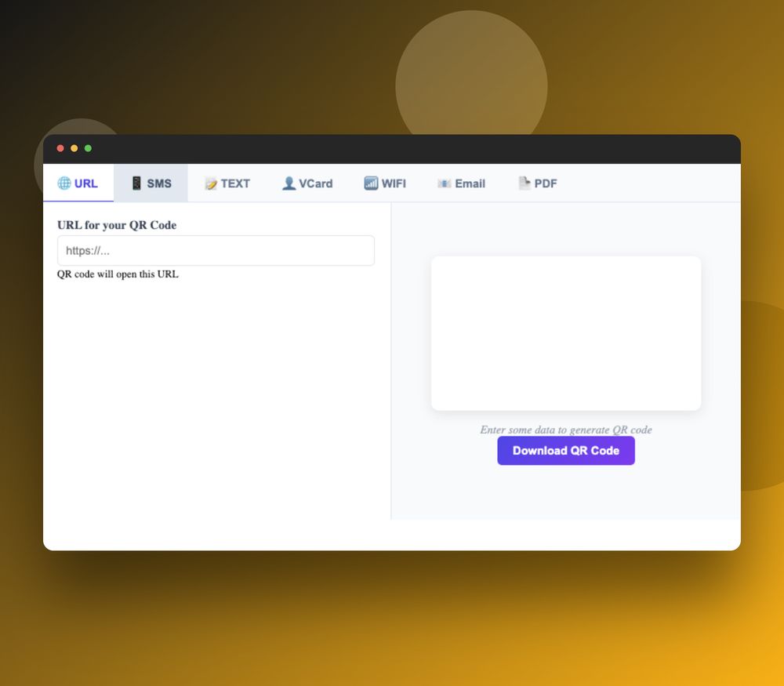Click the red close window dot

[x=60, y=148]
